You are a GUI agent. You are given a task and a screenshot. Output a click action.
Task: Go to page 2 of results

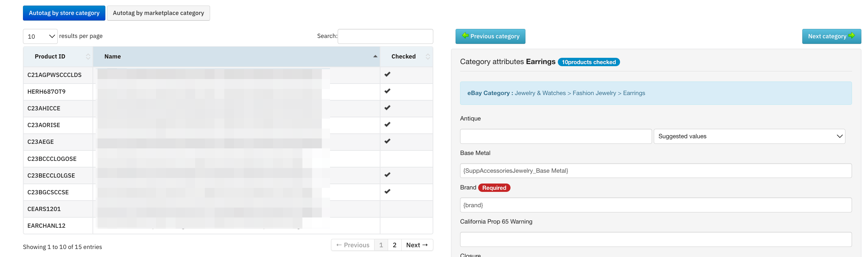pos(394,245)
